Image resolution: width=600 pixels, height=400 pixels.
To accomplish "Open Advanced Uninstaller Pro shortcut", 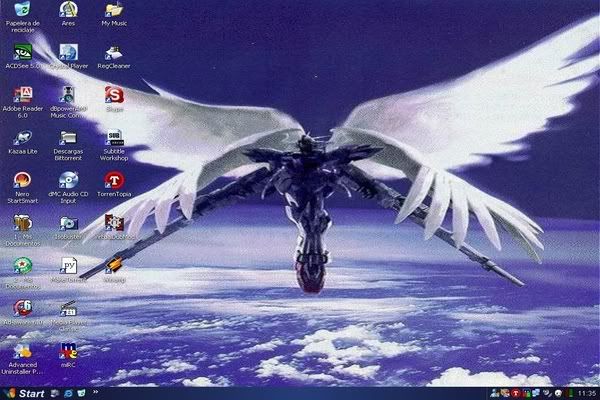I will (23, 359).
